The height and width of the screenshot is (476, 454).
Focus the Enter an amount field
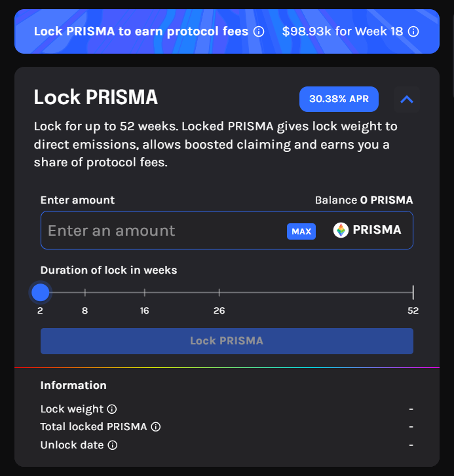164,230
